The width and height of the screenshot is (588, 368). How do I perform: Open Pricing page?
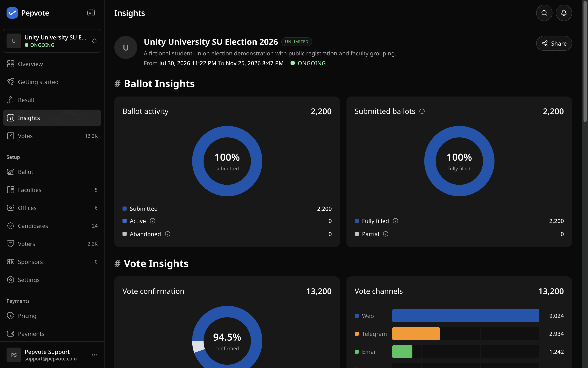52,316
